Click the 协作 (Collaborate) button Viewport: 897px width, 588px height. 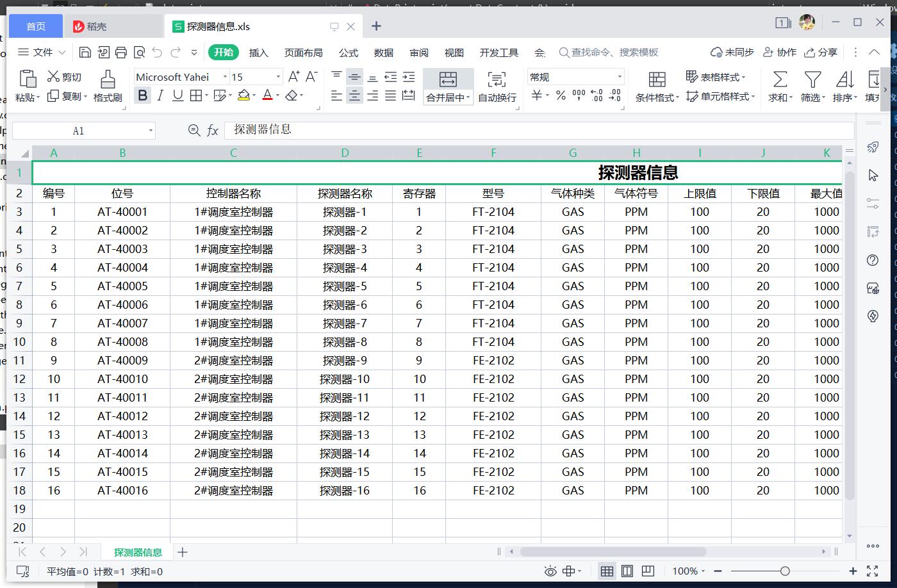(780, 53)
